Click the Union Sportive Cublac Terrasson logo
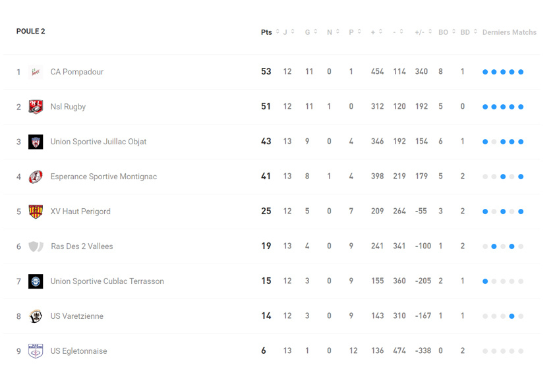 tap(36, 281)
